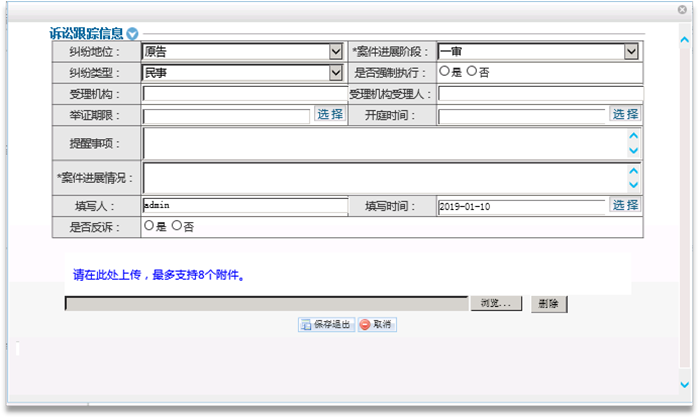700x418 pixels.
Task: Select 否 for 是否强制执行
Action: [x=472, y=72]
